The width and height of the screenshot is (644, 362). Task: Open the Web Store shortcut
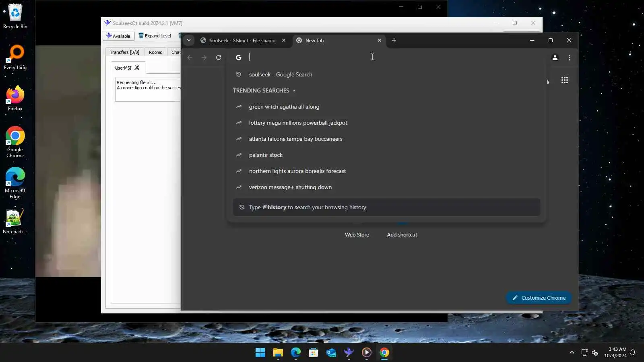tap(357, 234)
